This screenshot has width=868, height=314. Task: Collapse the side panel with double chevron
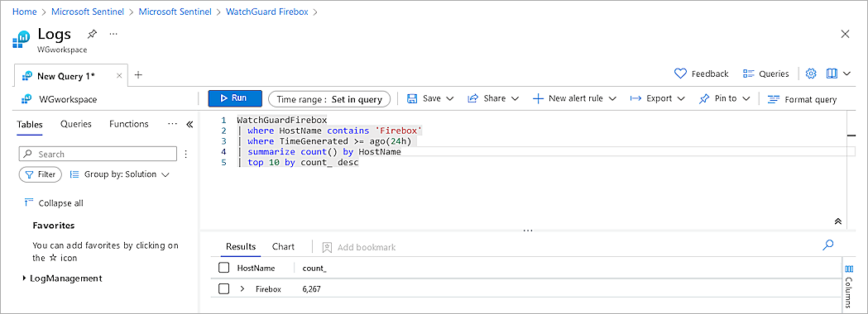point(189,125)
